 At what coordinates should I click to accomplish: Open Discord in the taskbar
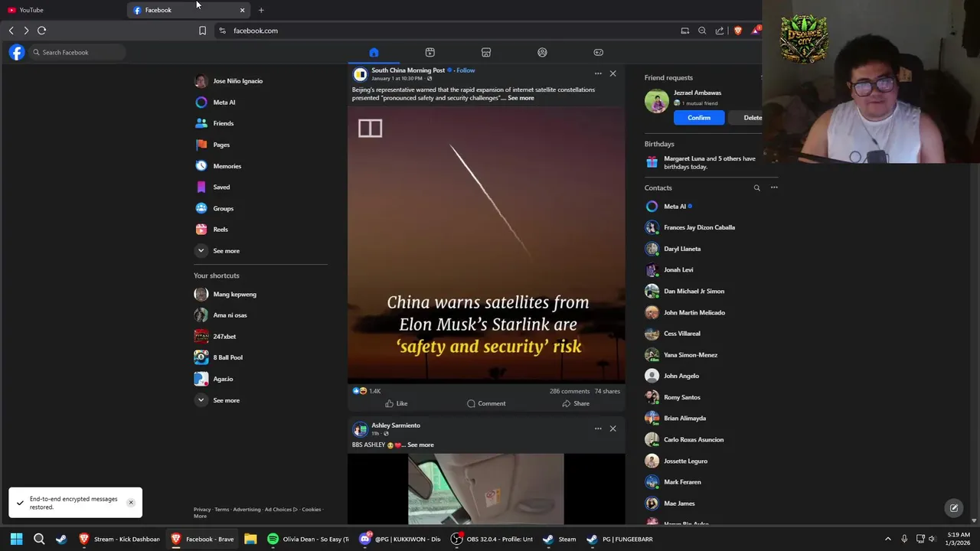tap(400, 539)
